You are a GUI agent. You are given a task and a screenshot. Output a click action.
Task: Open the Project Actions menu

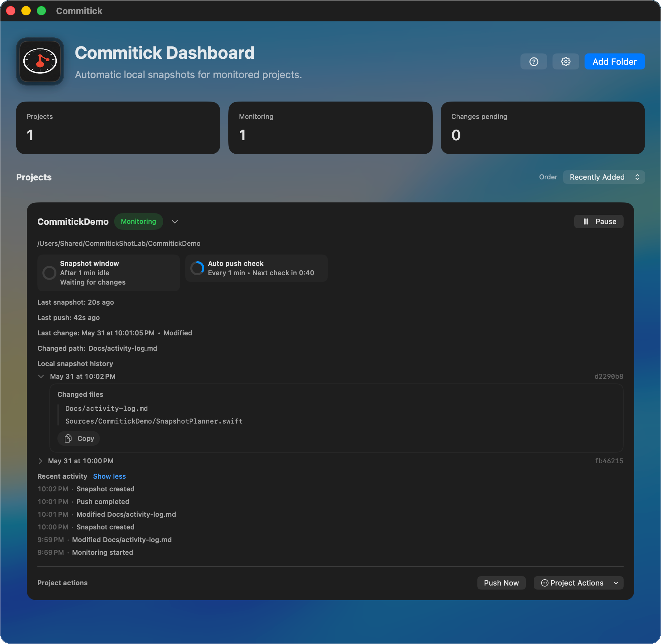[x=578, y=583]
